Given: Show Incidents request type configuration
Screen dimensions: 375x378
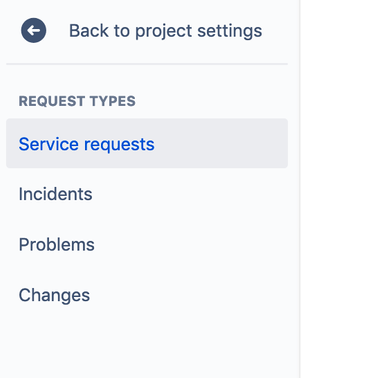Looking at the screenshot, I should (x=147, y=194).
